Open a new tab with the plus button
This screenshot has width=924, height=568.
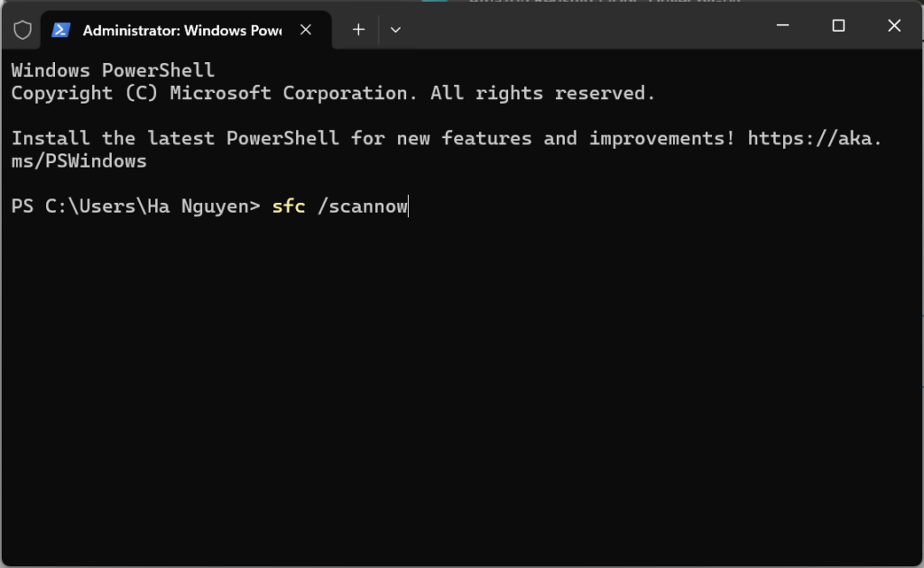358,30
